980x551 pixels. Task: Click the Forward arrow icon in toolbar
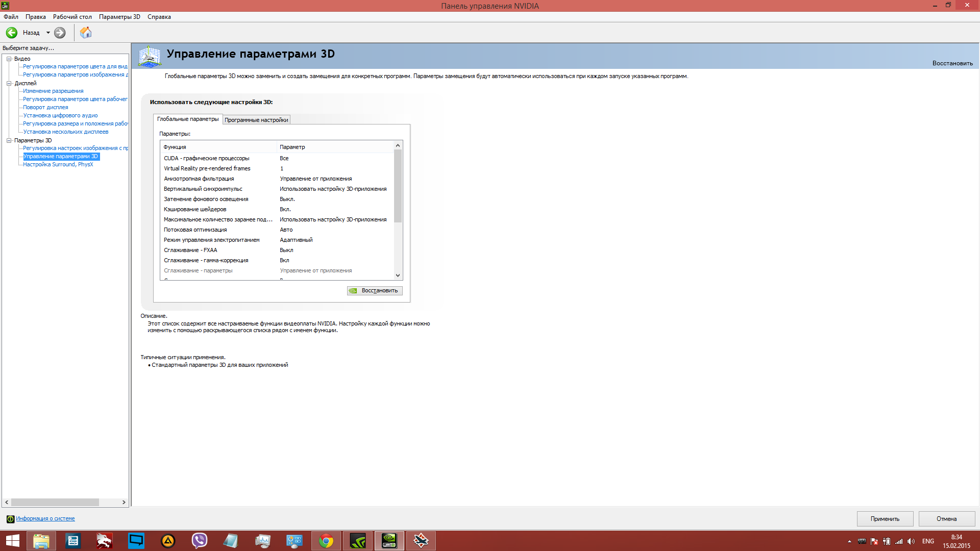60,33
